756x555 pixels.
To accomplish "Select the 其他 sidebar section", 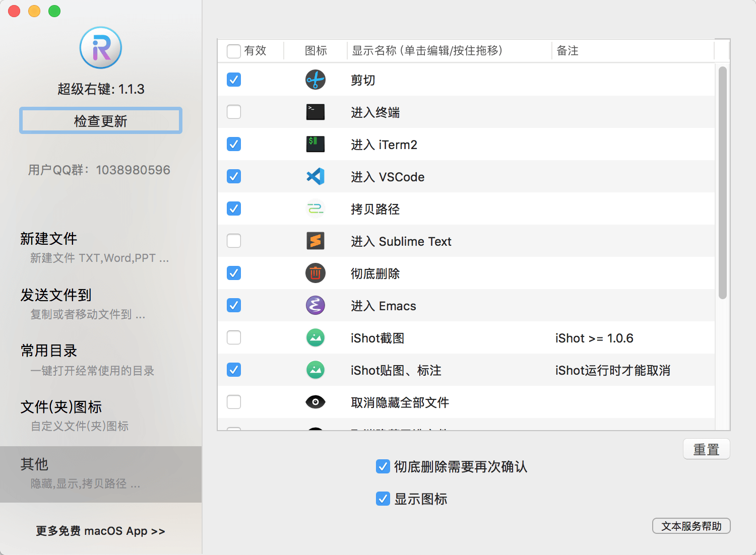I will coord(101,474).
